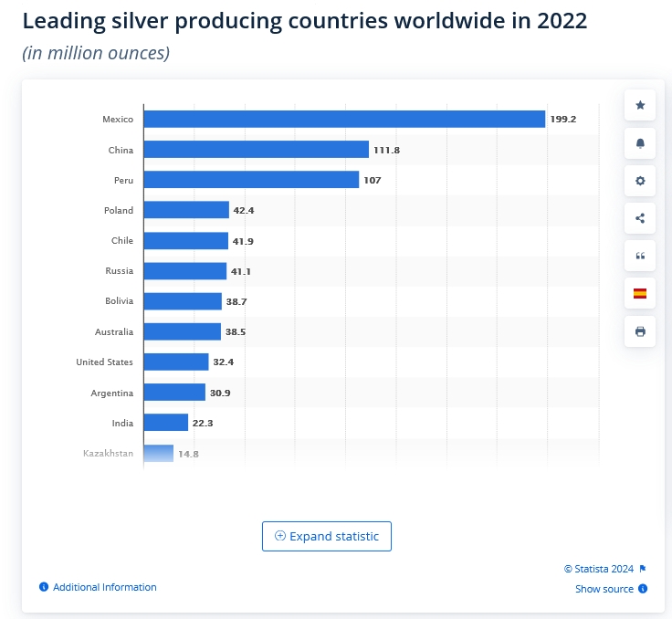The width and height of the screenshot is (672, 619).
Task: Click the value label 38.5
Action: [x=236, y=331]
